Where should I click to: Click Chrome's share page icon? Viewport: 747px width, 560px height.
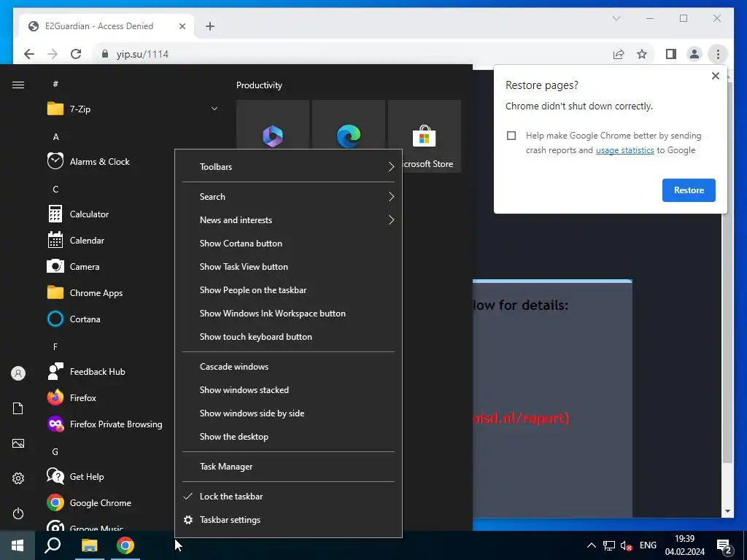619,54
